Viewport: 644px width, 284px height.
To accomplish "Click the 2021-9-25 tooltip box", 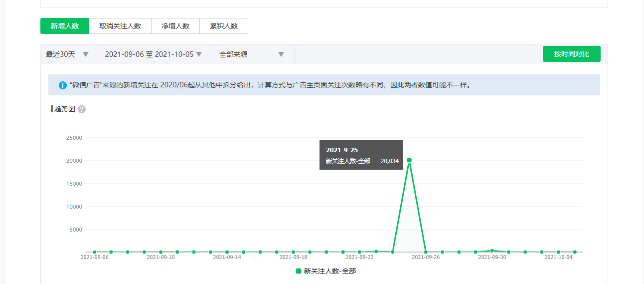I will pyautogui.click(x=361, y=155).
